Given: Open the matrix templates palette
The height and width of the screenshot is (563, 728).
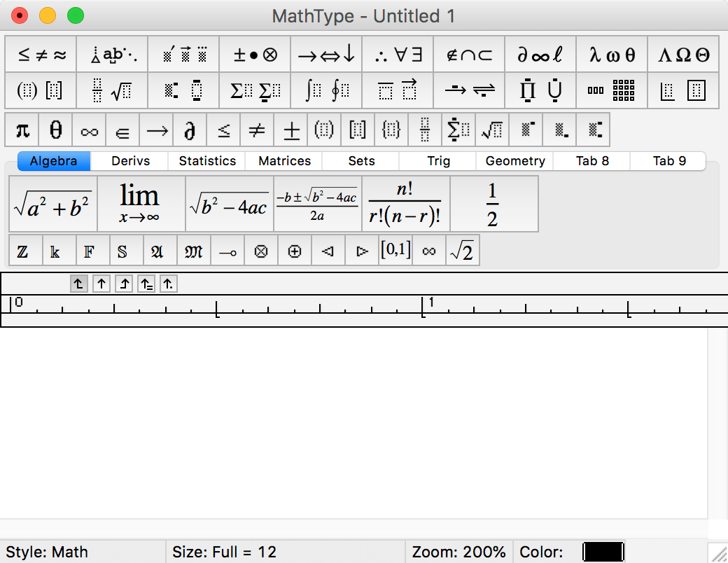Looking at the screenshot, I should [x=612, y=90].
